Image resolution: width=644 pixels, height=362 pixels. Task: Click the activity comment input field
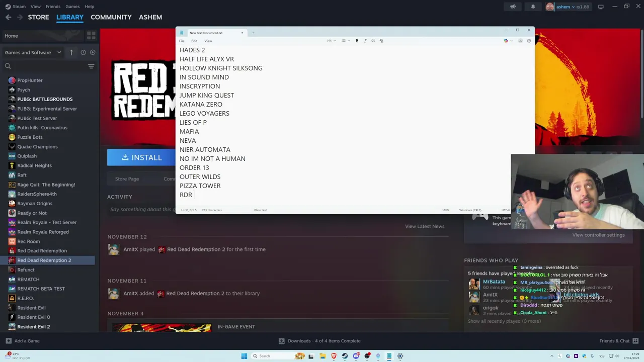coord(141,209)
